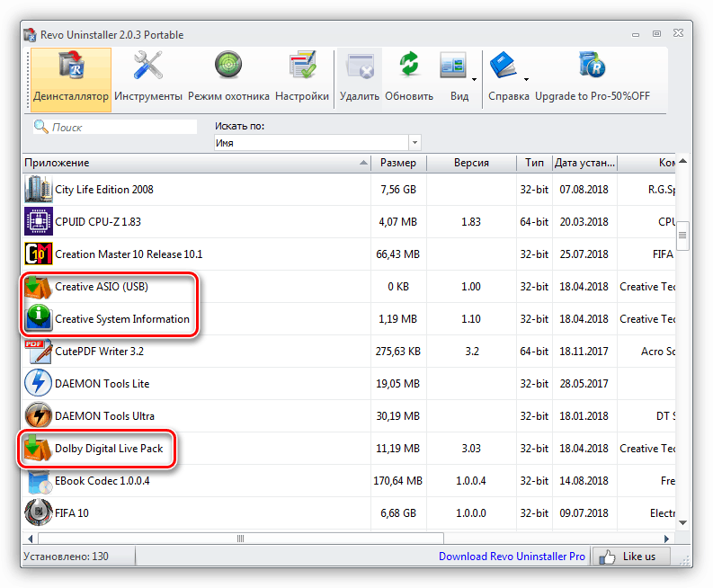Select DAEMON Tools Lite icon
This screenshot has width=713, height=588.
point(38,383)
